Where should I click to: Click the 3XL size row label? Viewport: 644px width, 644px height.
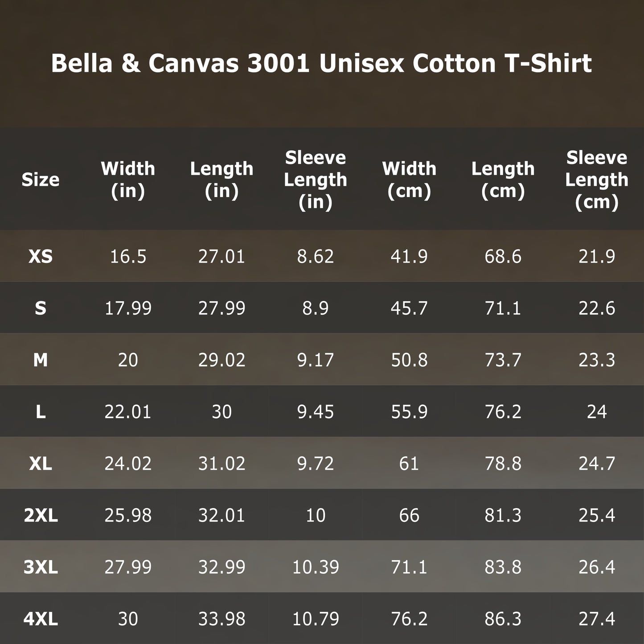tap(41, 567)
